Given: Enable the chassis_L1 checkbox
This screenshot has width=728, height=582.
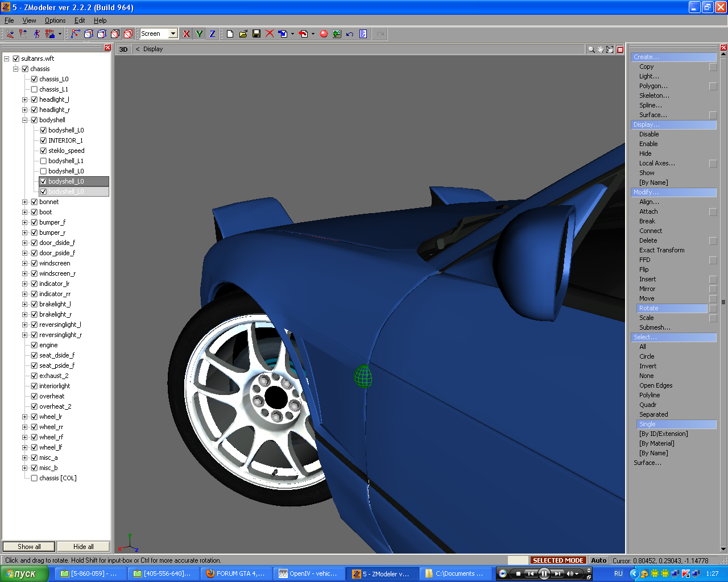Looking at the screenshot, I should (x=34, y=89).
